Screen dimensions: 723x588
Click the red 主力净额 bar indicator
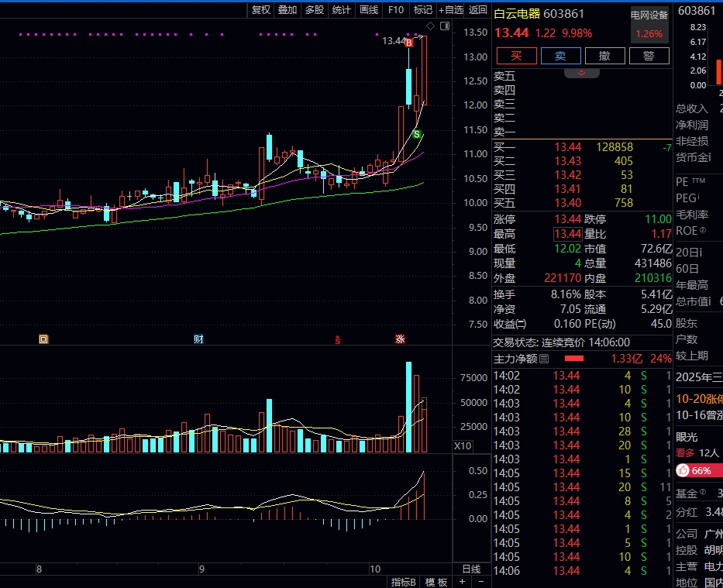tap(574, 358)
